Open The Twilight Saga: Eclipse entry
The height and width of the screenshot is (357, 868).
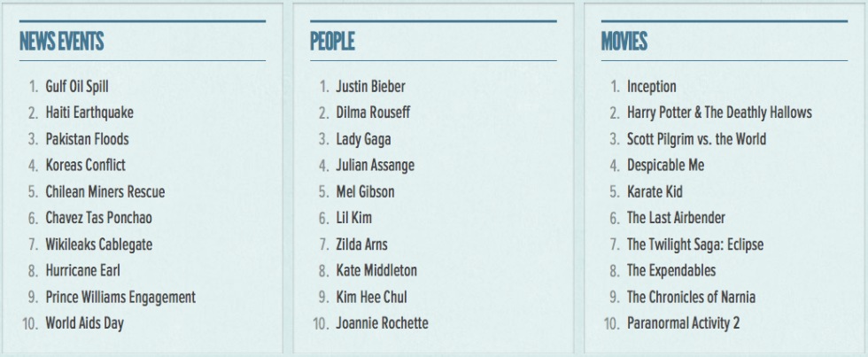[x=694, y=244]
